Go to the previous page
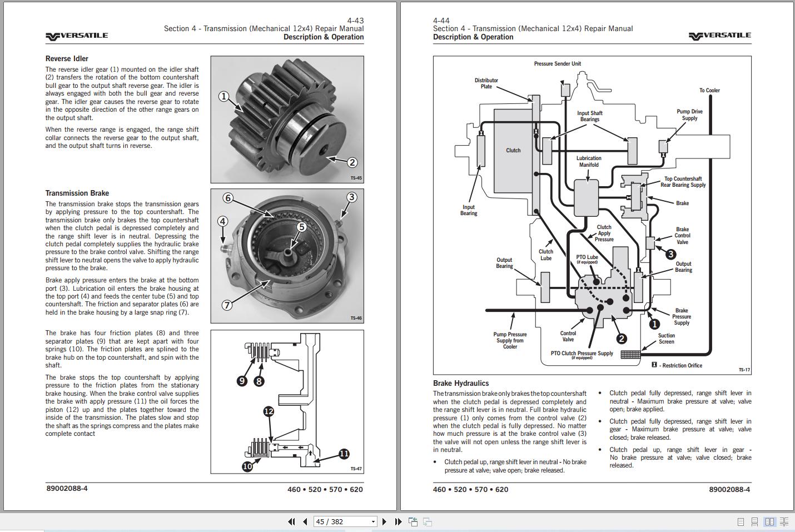 [x=305, y=521]
